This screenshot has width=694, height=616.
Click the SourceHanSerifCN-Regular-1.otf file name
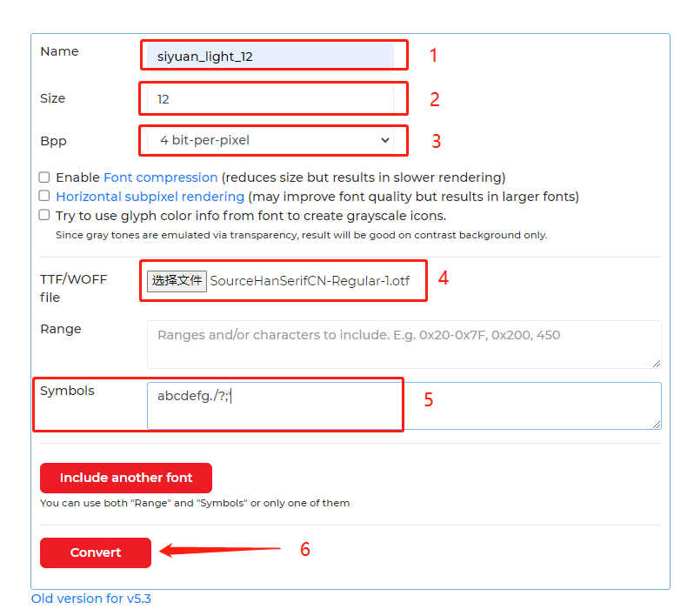pyautogui.click(x=310, y=281)
